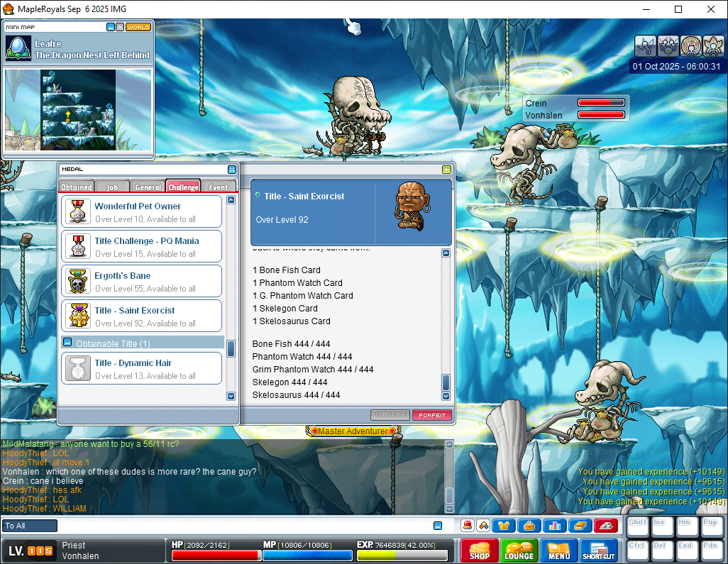
Task: Open the equipment shirt icon
Action: click(x=503, y=526)
